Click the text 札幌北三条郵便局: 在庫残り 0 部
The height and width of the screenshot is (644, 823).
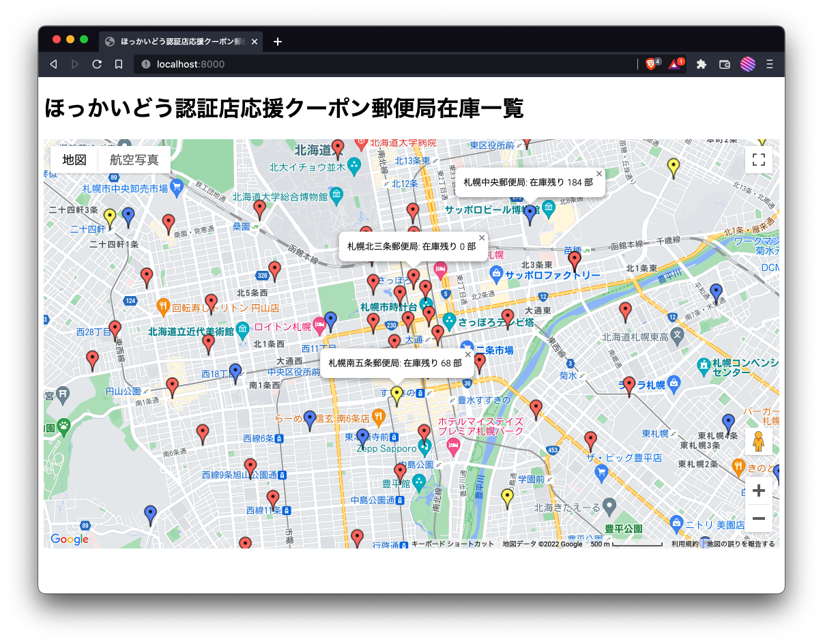pos(411,246)
